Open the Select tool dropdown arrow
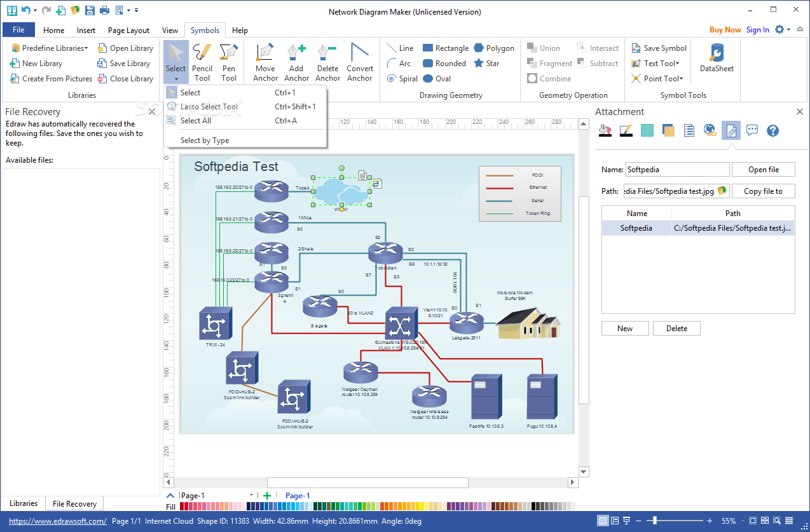 [175, 80]
